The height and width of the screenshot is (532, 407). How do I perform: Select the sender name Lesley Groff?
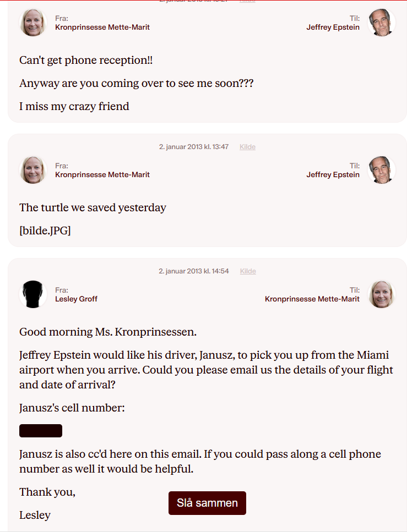[x=76, y=299]
